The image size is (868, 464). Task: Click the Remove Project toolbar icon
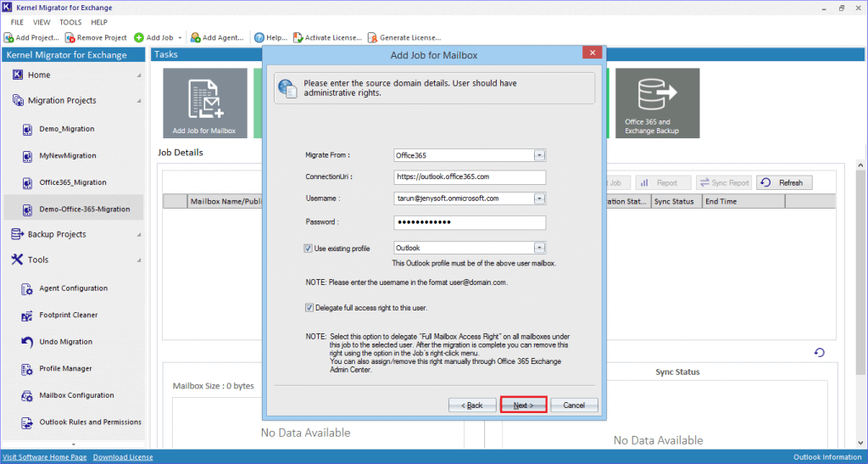tap(70, 37)
